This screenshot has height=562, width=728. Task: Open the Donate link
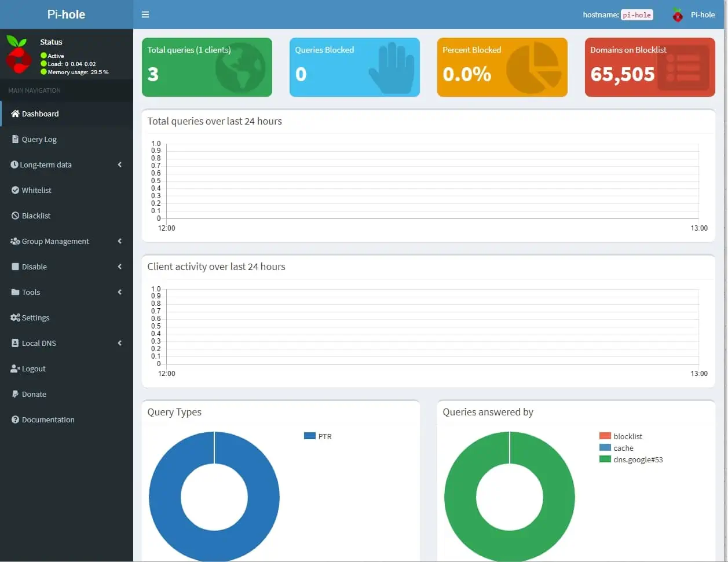(x=67, y=394)
